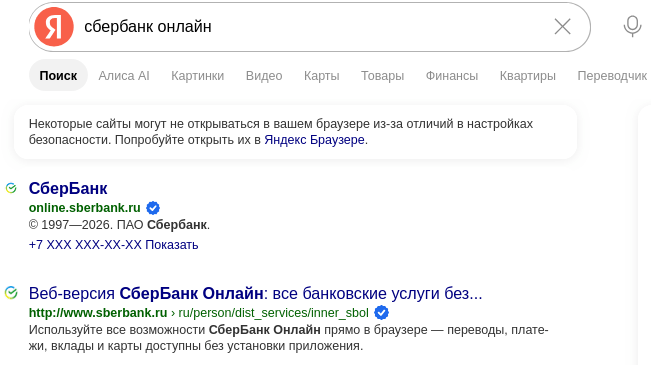Open the ru/person/dist_services/inner_sbol path link
The height and width of the screenshot is (365, 651).
[x=274, y=312]
